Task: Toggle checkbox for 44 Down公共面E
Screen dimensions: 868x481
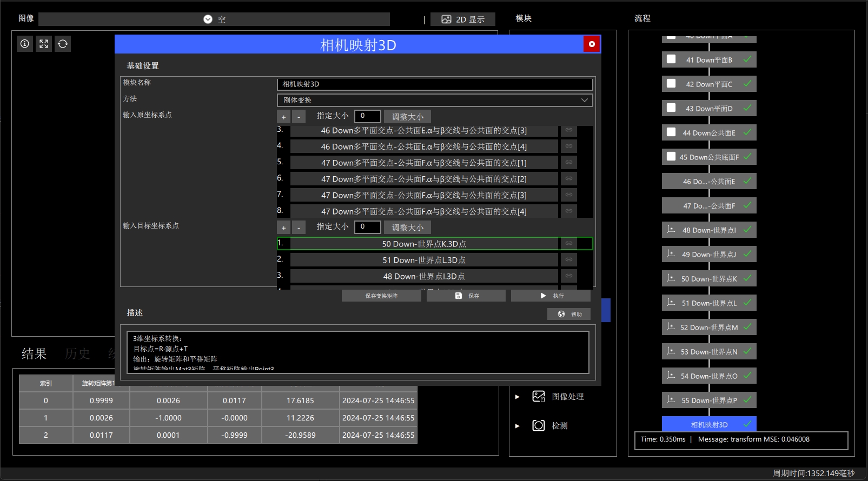Action: click(x=671, y=132)
